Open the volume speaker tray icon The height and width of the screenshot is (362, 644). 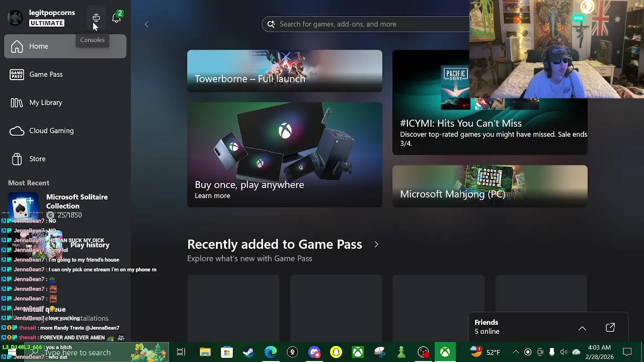tap(563, 352)
